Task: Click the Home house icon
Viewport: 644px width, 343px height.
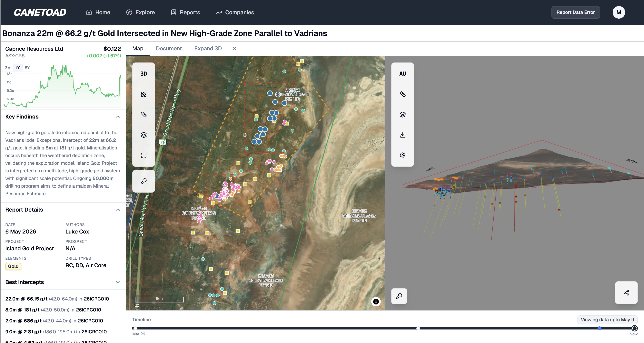Action: click(89, 12)
